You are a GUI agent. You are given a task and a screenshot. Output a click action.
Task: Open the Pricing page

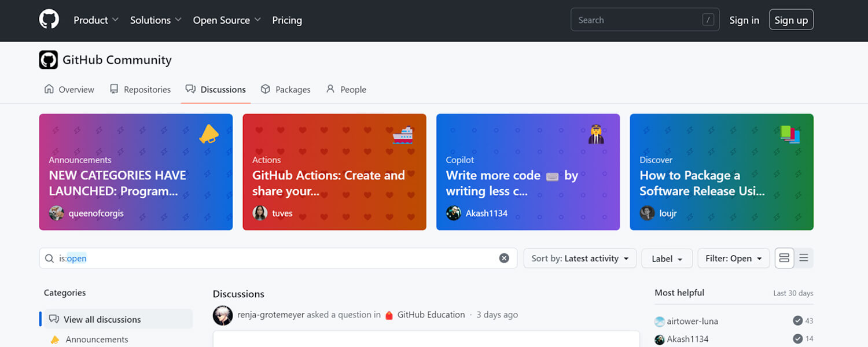[287, 20]
